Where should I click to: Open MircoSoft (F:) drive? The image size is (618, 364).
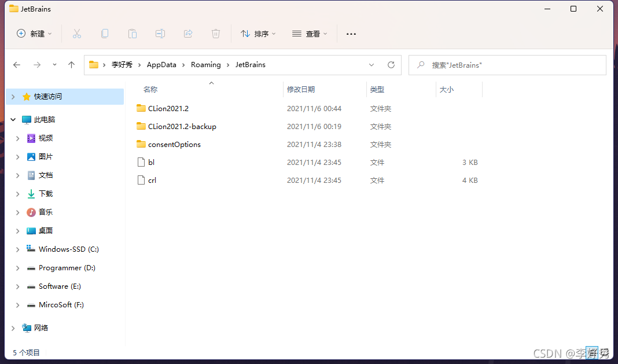coord(61,305)
